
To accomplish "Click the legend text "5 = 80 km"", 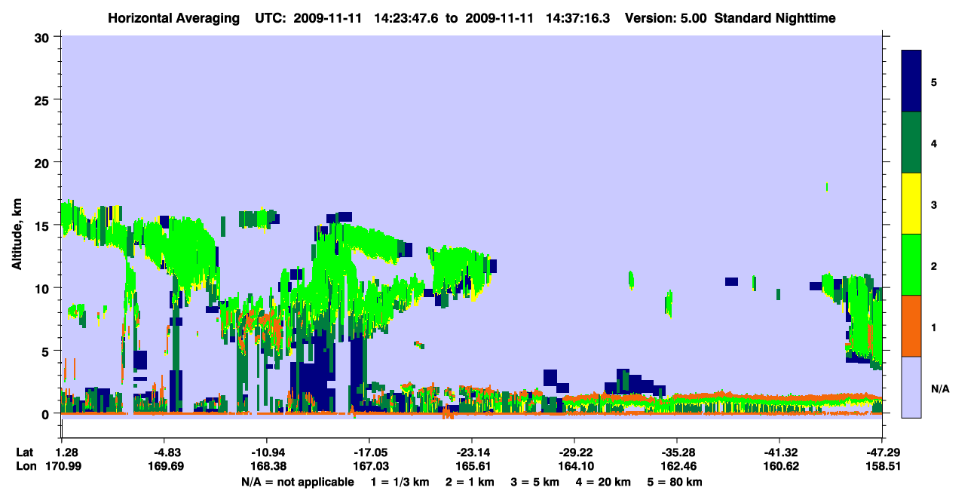I will [674, 481].
